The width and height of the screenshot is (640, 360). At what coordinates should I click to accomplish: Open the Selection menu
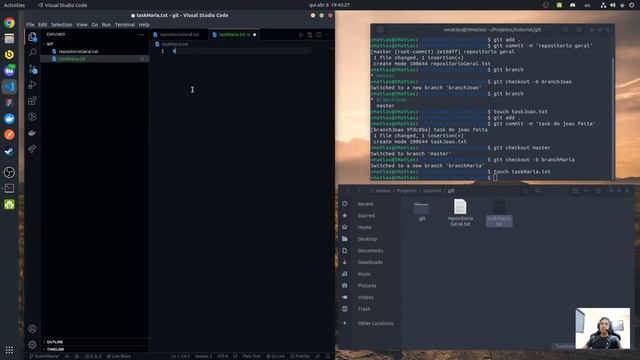point(62,24)
